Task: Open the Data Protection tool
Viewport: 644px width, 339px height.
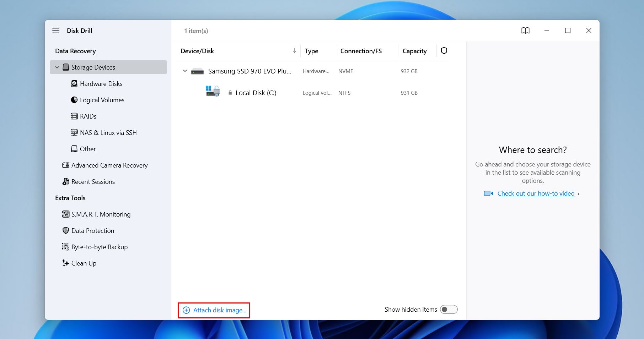Action: [92, 230]
